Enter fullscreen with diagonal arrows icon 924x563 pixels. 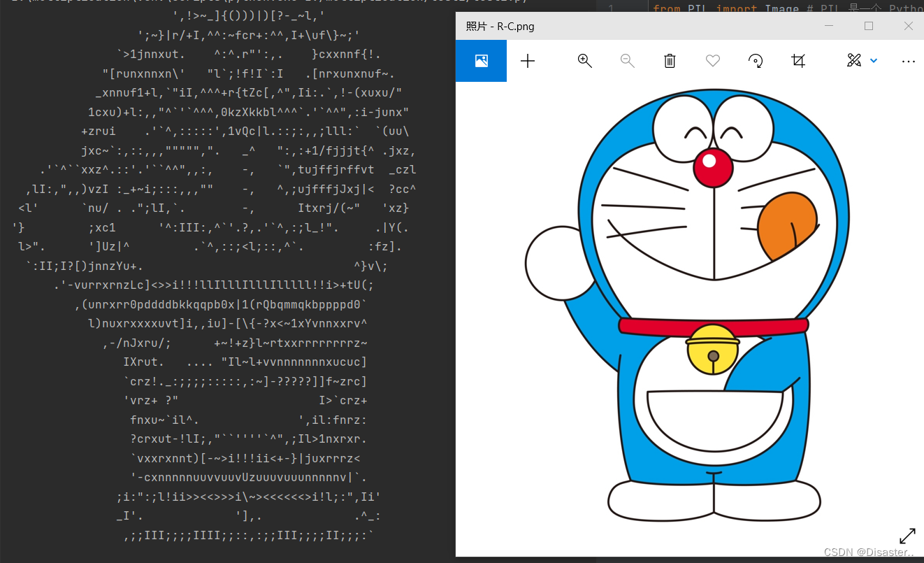tap(907, 536)
